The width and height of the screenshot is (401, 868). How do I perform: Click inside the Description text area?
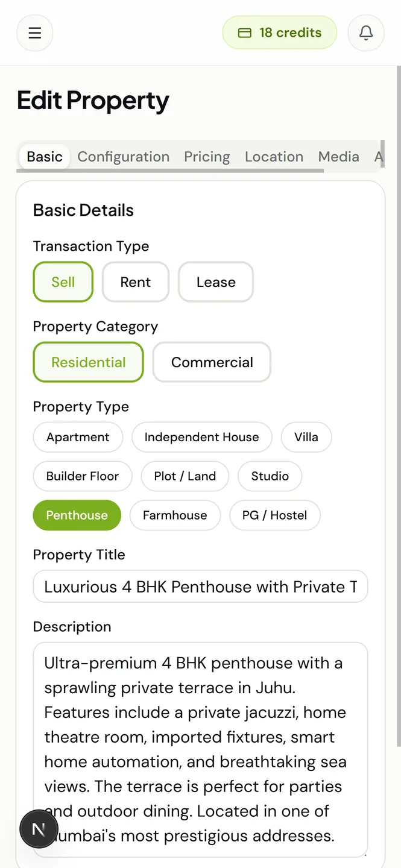pos(200,749)
